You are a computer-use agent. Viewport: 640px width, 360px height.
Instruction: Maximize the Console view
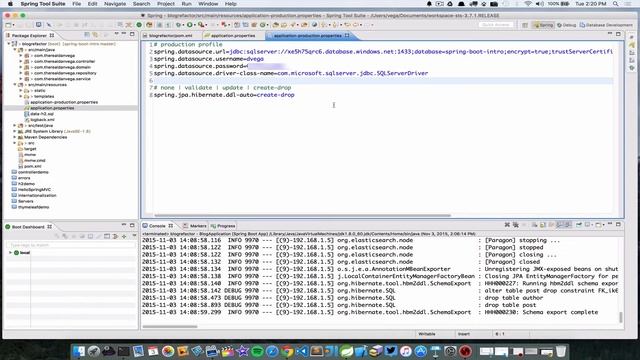click(x=618, y=224)
